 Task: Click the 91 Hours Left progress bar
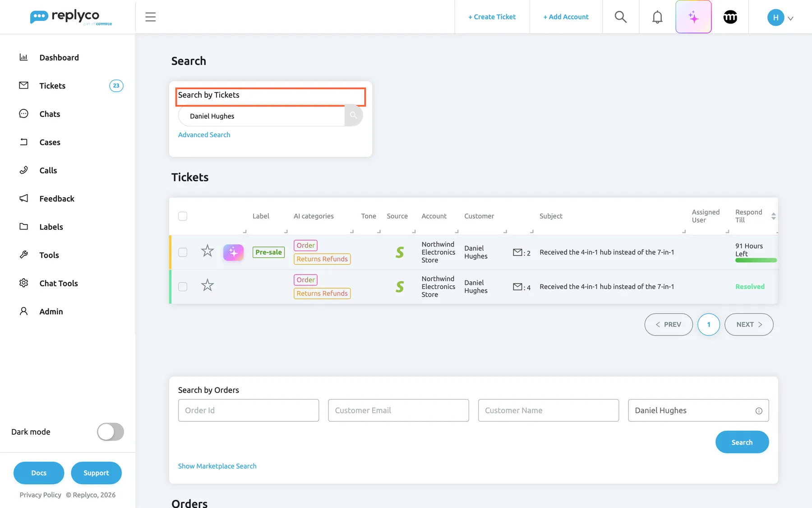(756, 260)
